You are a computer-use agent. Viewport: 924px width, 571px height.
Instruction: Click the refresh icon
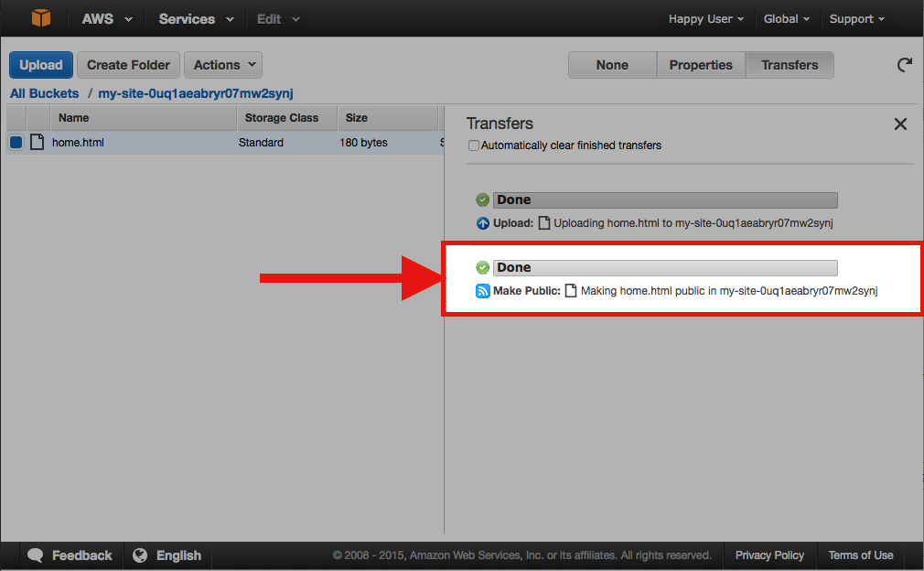point(904,64)
